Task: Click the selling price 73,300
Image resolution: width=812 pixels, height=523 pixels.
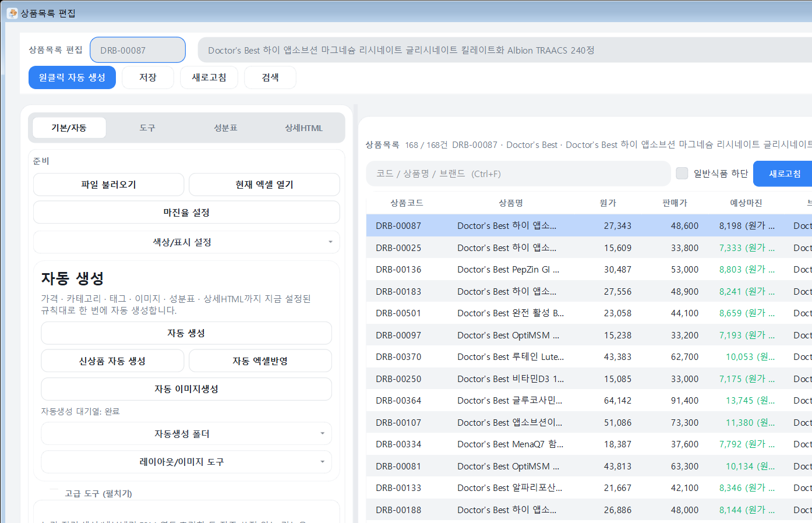Action: tap(684, 422)
